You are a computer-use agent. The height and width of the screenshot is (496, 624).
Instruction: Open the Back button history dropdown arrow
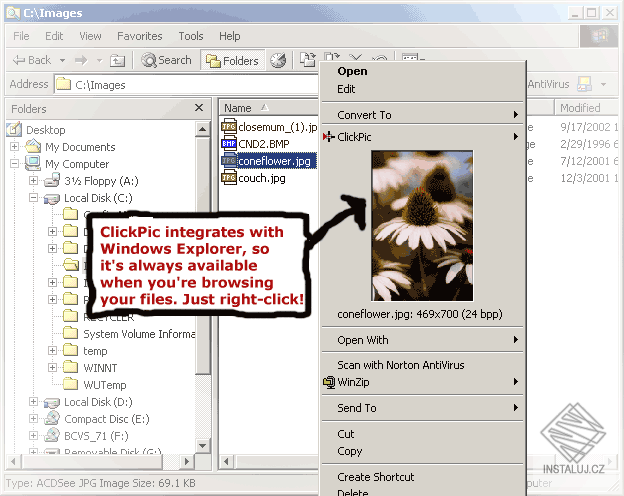point(62,61)
